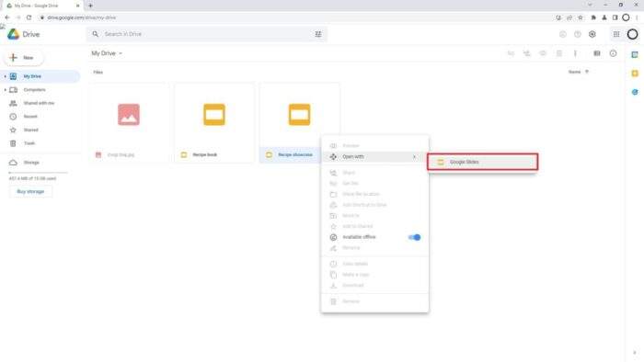Open the offline ready status icon
The width and height of the screenshot is (644, 362).
(563, 34)
